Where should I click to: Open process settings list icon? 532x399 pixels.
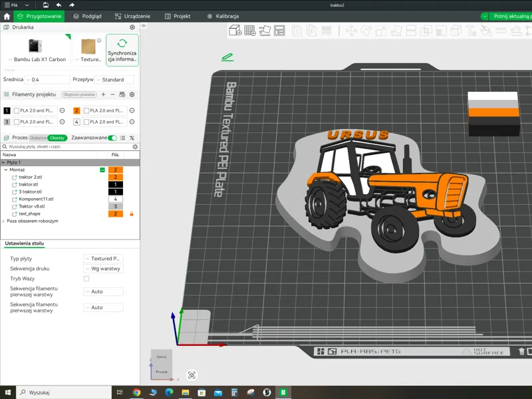[x=123, y=138]
